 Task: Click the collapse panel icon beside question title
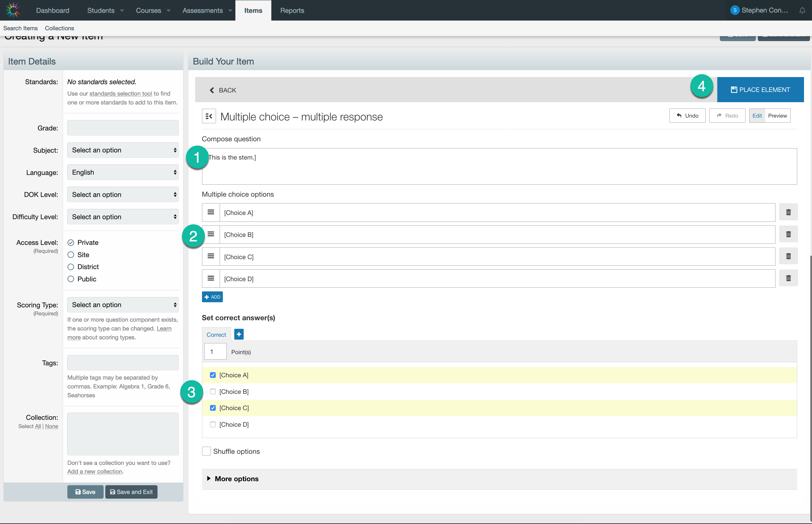pyautogui.click(x=209, y=116)
